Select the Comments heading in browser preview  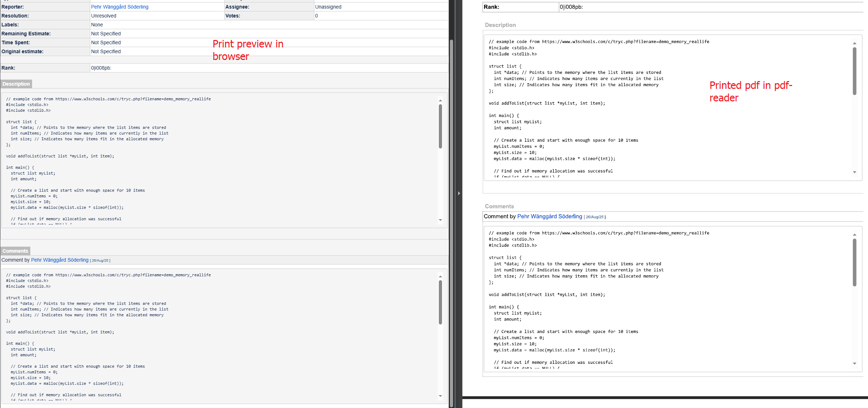click(15, 251)
